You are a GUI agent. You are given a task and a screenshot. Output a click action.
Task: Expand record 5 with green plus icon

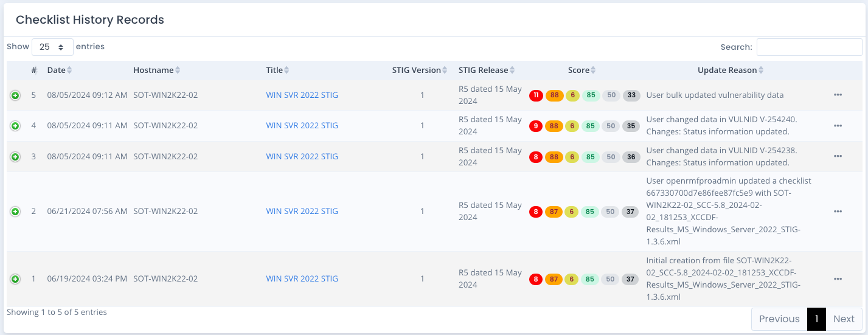point(15,95)
